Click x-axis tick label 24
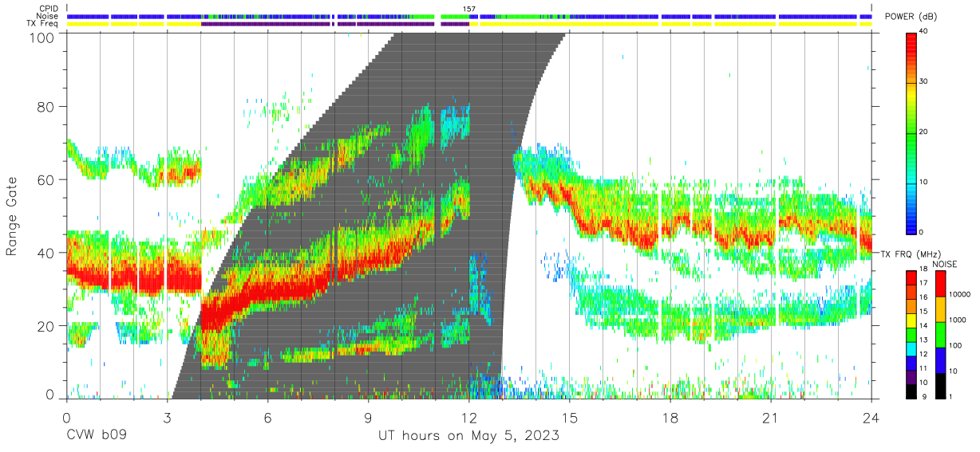The image size is (980, 452). (x=871, y=418)
